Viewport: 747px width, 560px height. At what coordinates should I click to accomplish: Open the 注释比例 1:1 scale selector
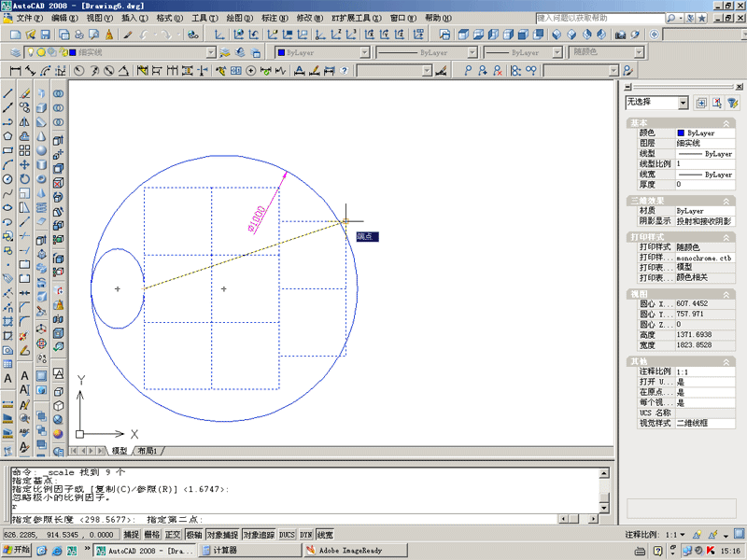coord(675,535)
